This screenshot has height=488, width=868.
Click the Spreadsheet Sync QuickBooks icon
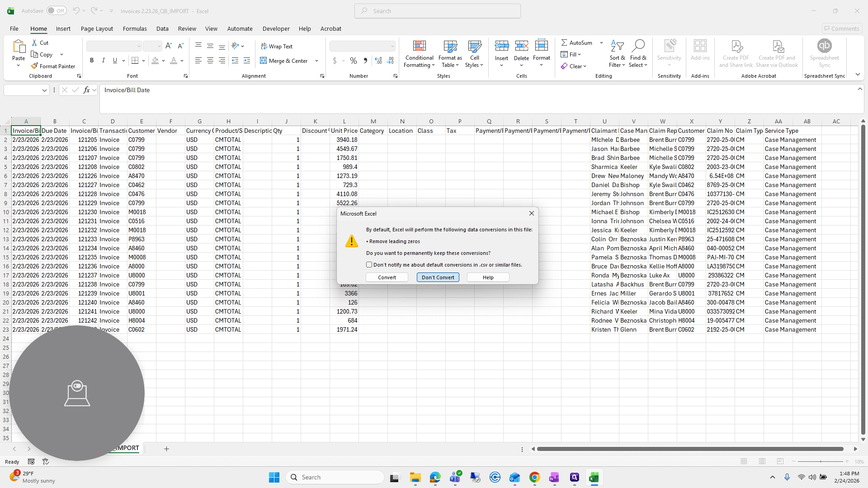tap(824, 46)
